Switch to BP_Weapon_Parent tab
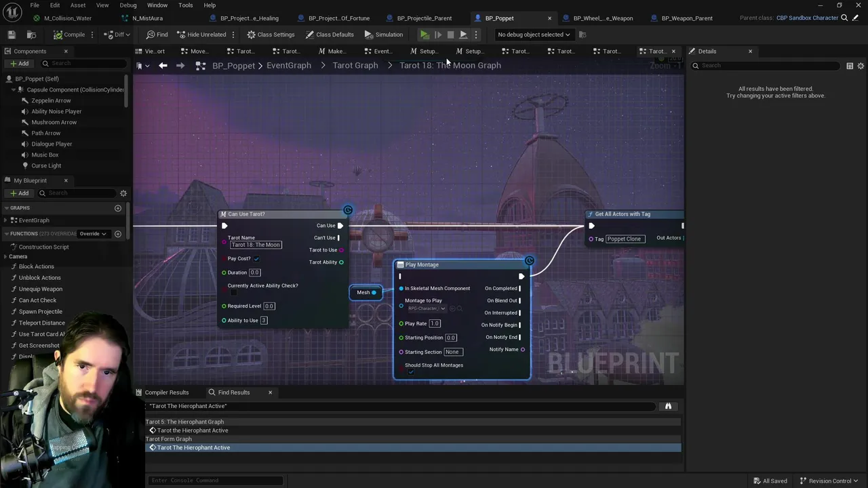 [686, 18]
